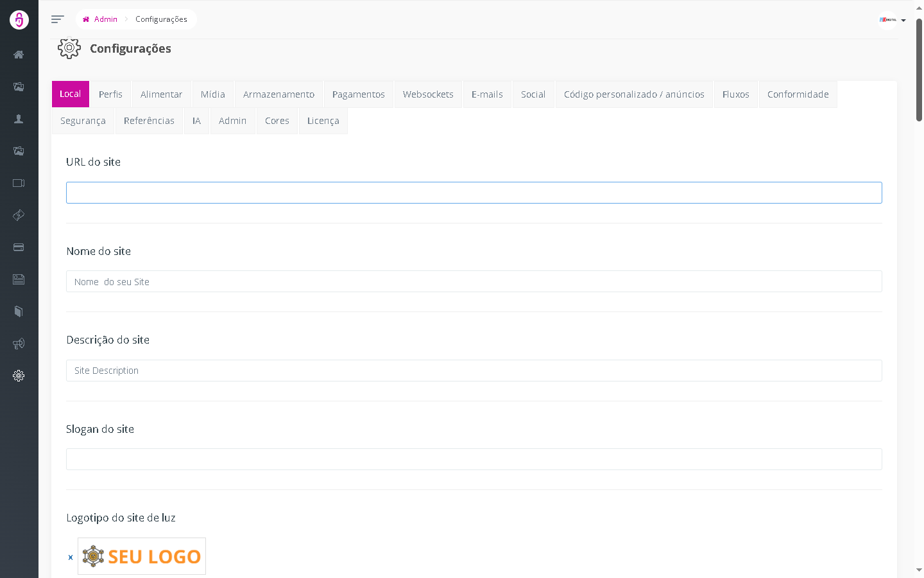Open the Websockets tab
924x578 pixels.
[x=428, y=94]
